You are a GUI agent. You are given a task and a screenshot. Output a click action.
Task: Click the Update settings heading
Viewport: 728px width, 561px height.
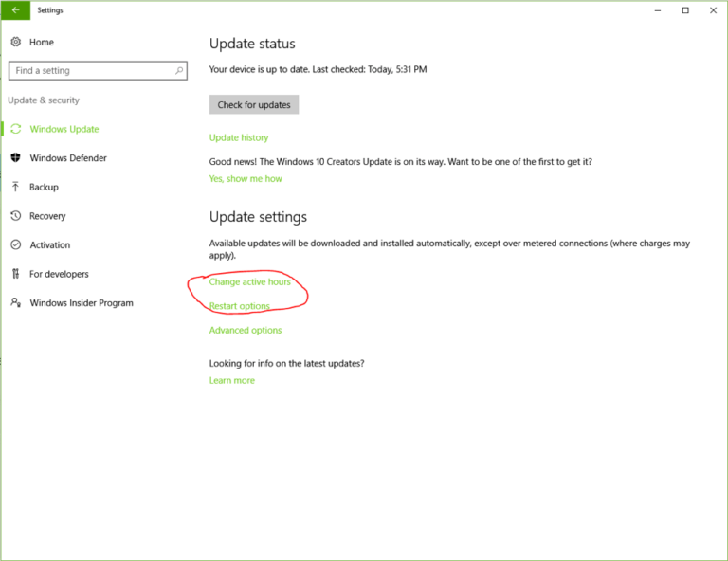(258, 217)
